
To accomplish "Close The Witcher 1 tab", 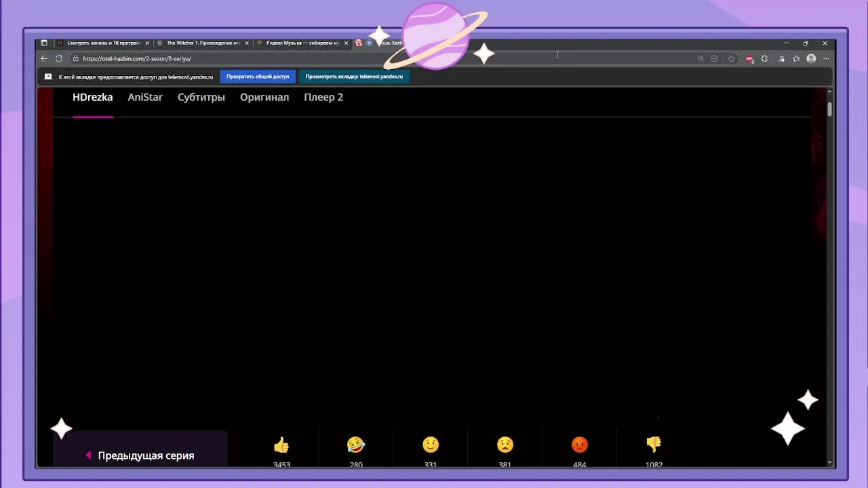I will coord(247,43).
